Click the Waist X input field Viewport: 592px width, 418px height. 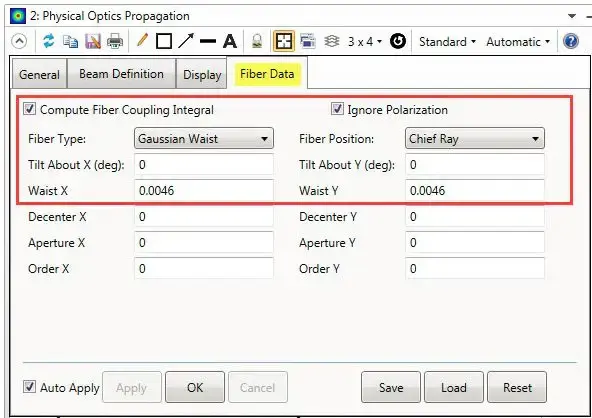[x=204, y=190]
